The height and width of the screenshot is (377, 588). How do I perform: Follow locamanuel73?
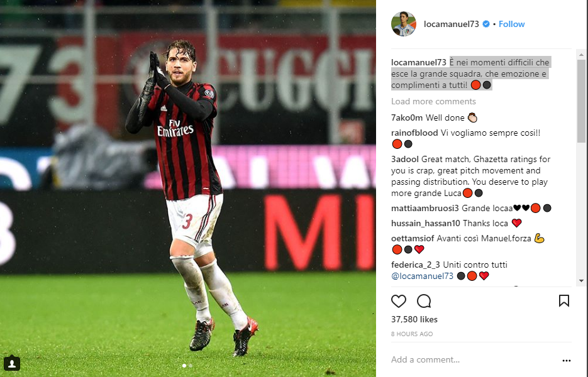pos(511,24)
